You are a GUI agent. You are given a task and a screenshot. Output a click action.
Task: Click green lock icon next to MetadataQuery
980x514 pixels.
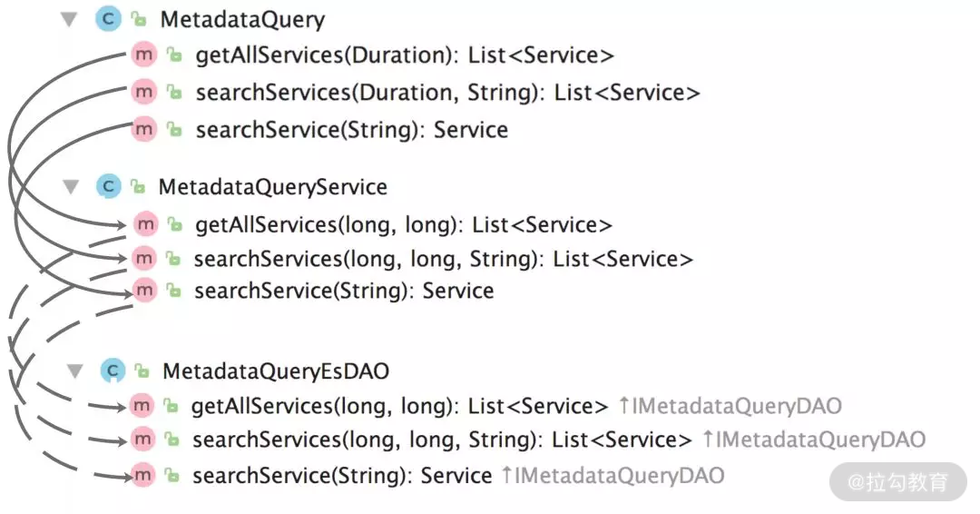pyautogui.click(x=139, y=19)
